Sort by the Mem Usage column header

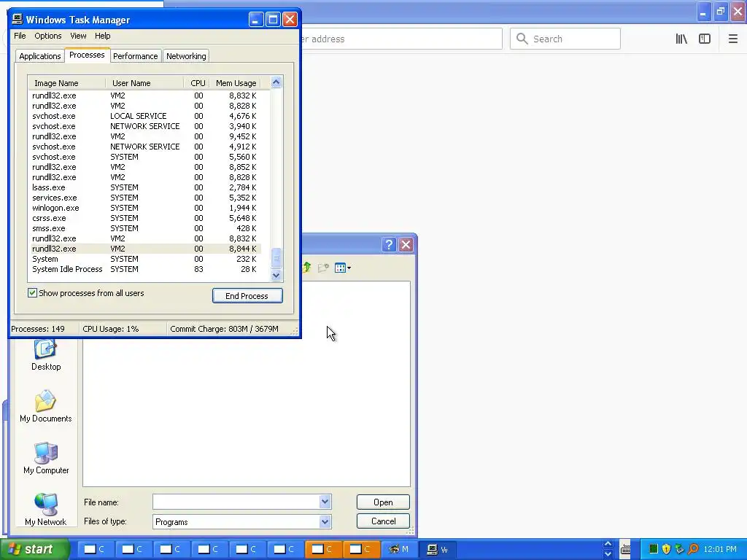[236, 83]
